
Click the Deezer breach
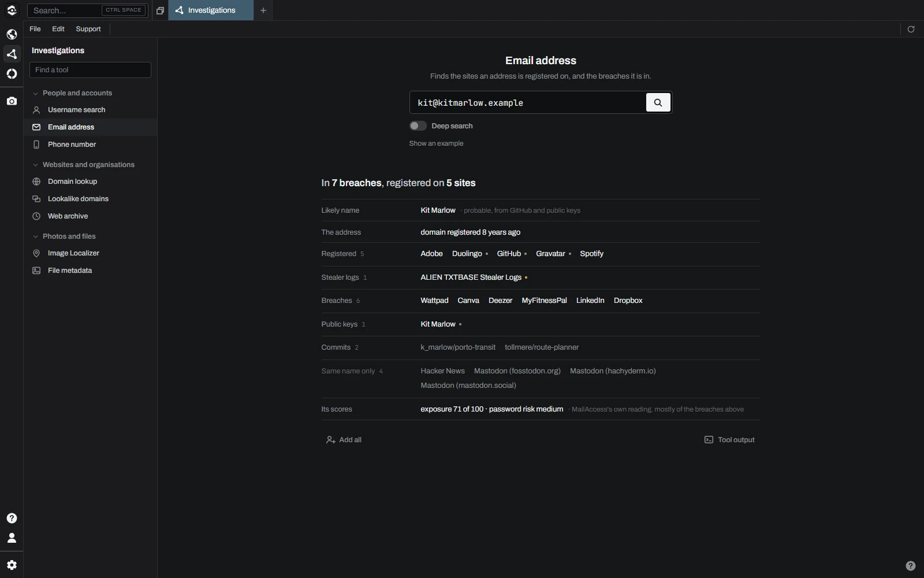pos(500,301)
